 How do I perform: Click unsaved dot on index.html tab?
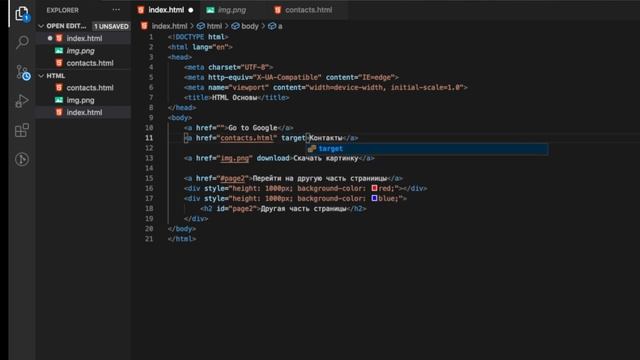click(191, 10)
